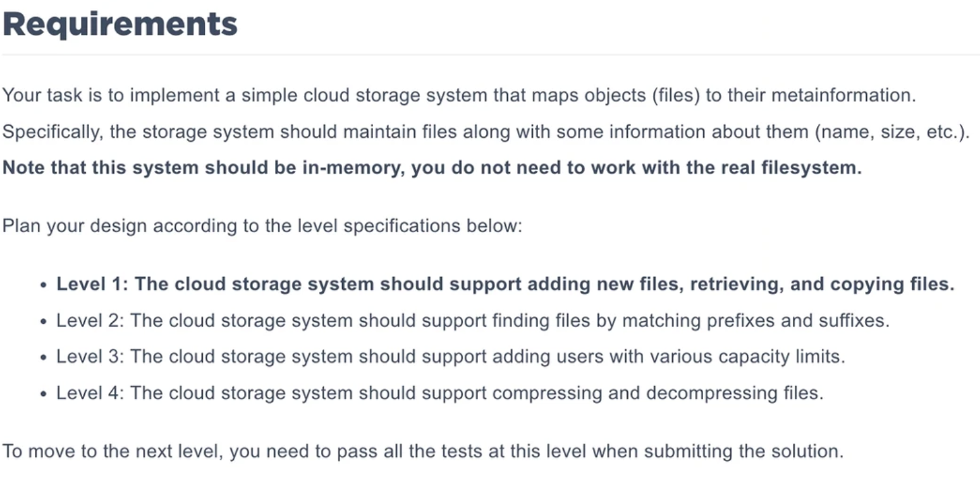This screenshot has height=501, width=980.
Task: Click the "Level 3:" label text
Action: click(x=90, y=357)
